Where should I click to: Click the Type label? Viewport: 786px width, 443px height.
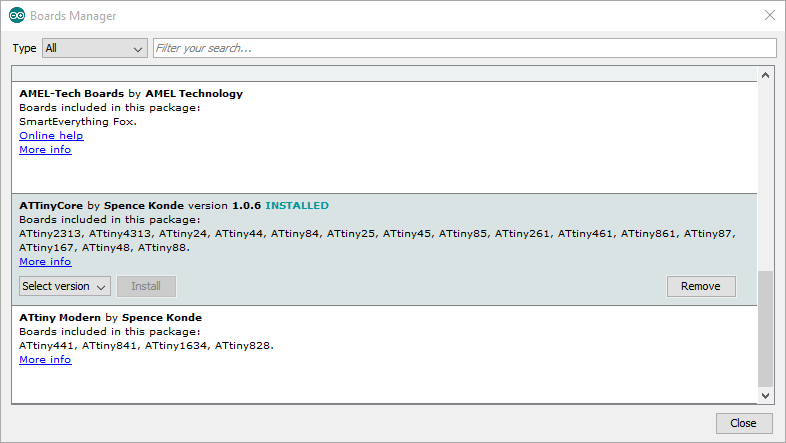tap(24, 48)
